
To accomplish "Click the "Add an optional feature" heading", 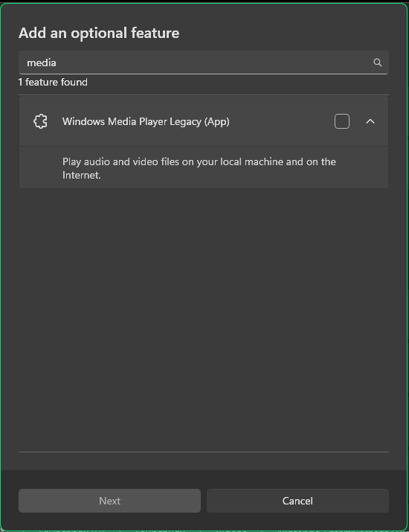I will tap(99, 33).
